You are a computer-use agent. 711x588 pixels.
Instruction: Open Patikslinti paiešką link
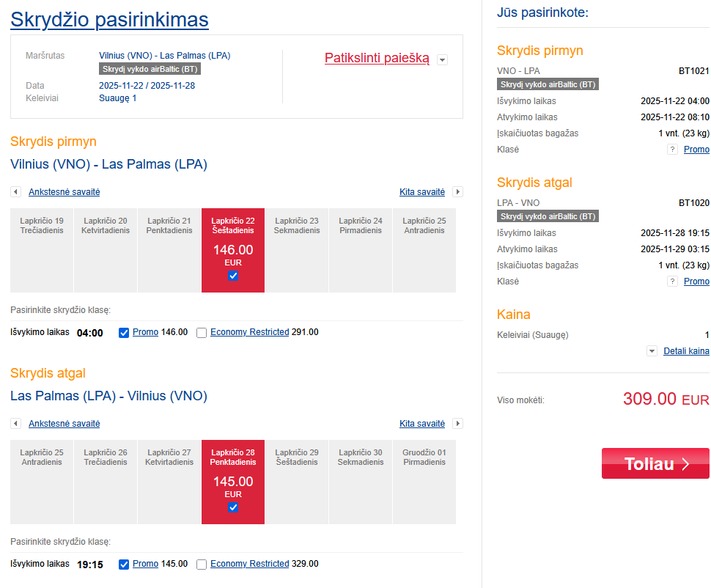[x=377, y=58]
